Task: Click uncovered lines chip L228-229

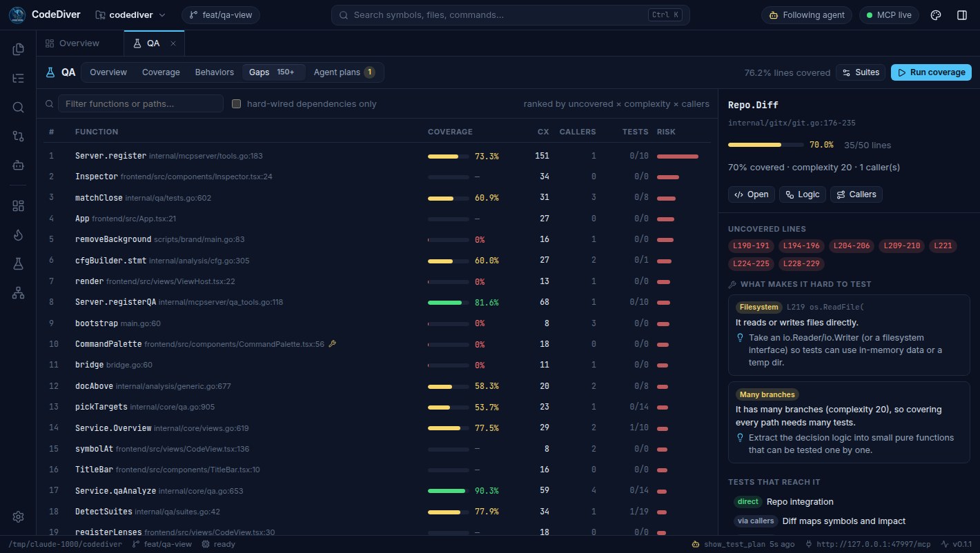Action: [x=801, y=263]
